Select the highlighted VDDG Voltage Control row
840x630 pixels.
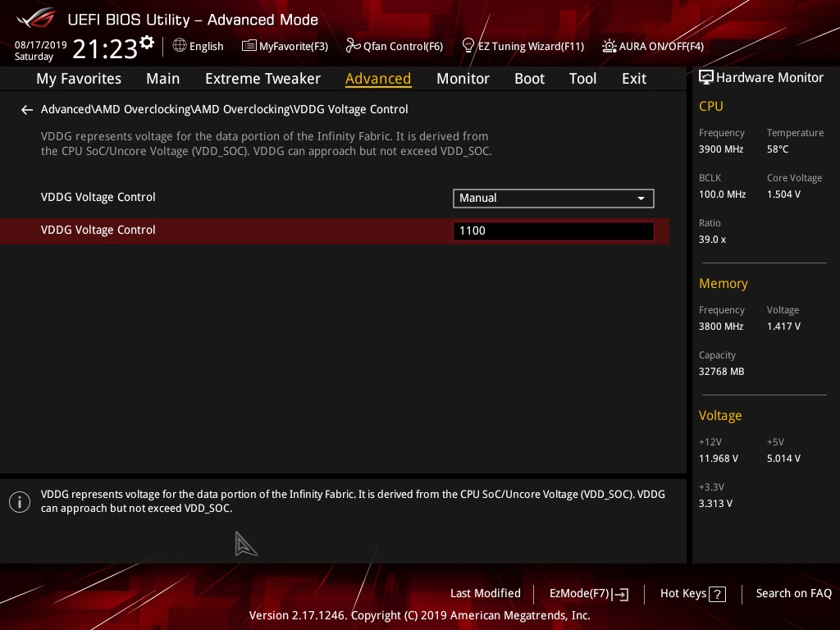tap(335, 231)
